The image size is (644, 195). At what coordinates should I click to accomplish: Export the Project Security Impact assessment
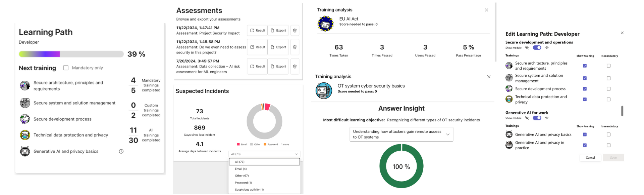pos(278,31)
